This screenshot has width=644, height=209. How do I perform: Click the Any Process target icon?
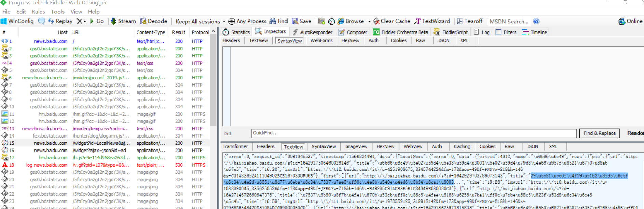click(232, 21)
